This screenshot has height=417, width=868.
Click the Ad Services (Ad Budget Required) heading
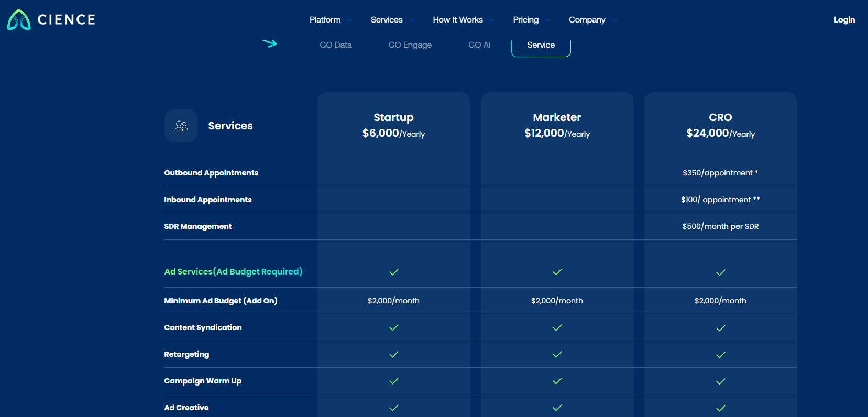(233, 271)
